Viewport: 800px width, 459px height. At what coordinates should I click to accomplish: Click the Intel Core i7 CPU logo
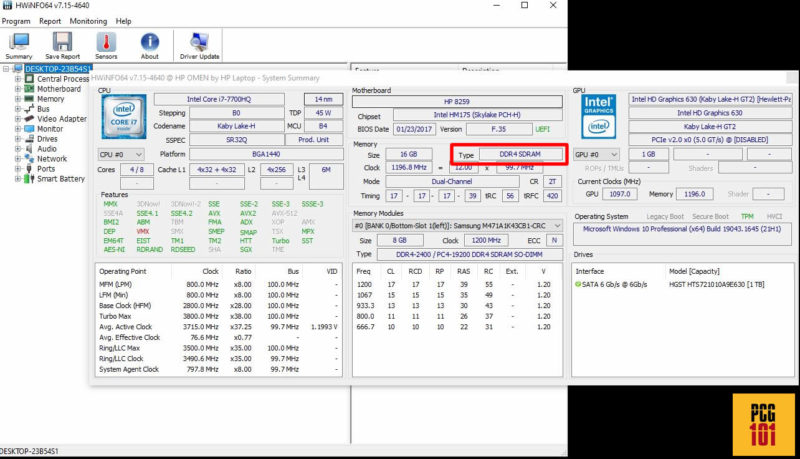(124, 117)
